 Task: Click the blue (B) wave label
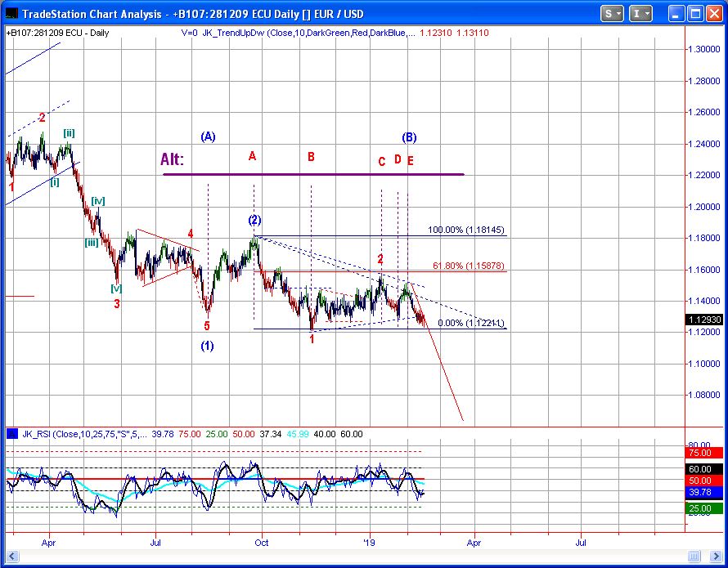tap(409, 137)
